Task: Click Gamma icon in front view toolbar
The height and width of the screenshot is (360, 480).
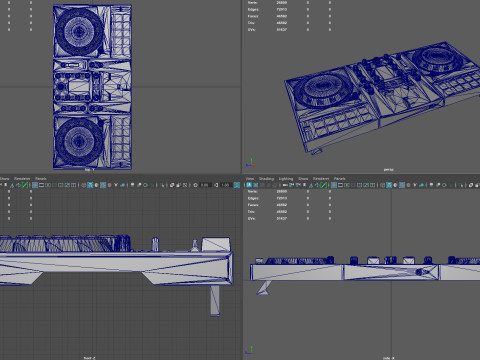Action: tap(216, 185)
